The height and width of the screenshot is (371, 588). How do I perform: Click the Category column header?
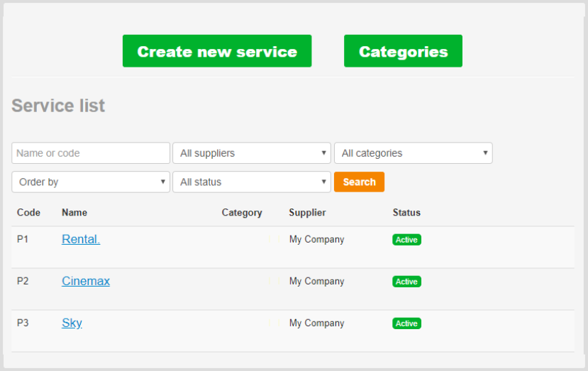click(x=242, y=213)
